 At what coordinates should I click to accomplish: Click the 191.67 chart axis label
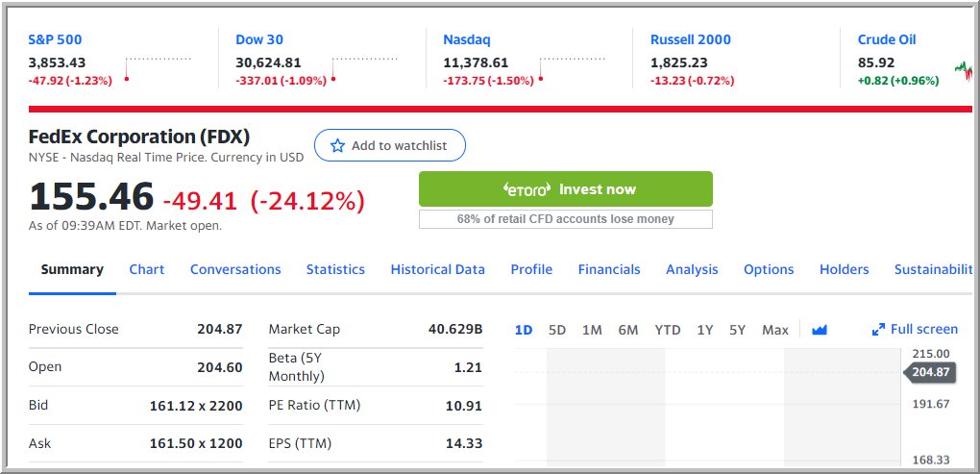[931, 404]
